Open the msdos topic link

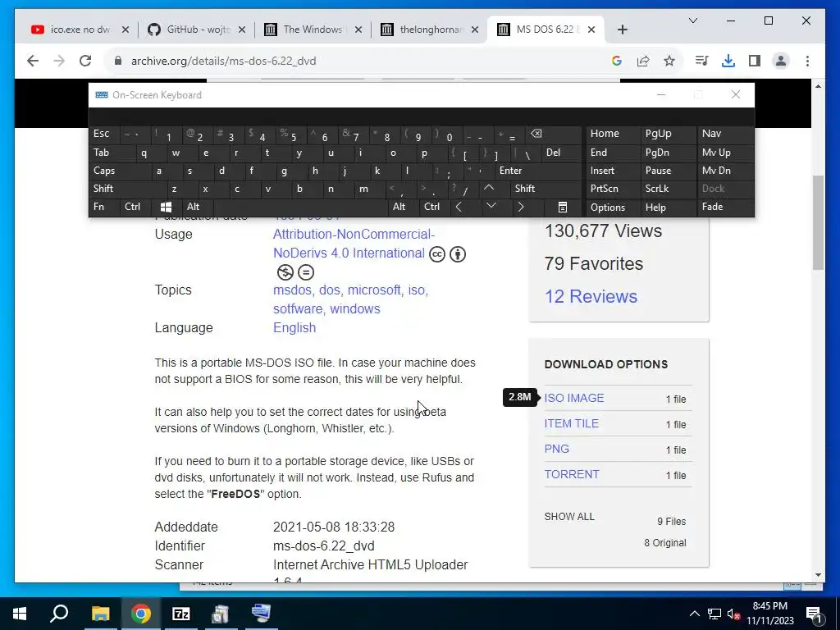(292, 290)
